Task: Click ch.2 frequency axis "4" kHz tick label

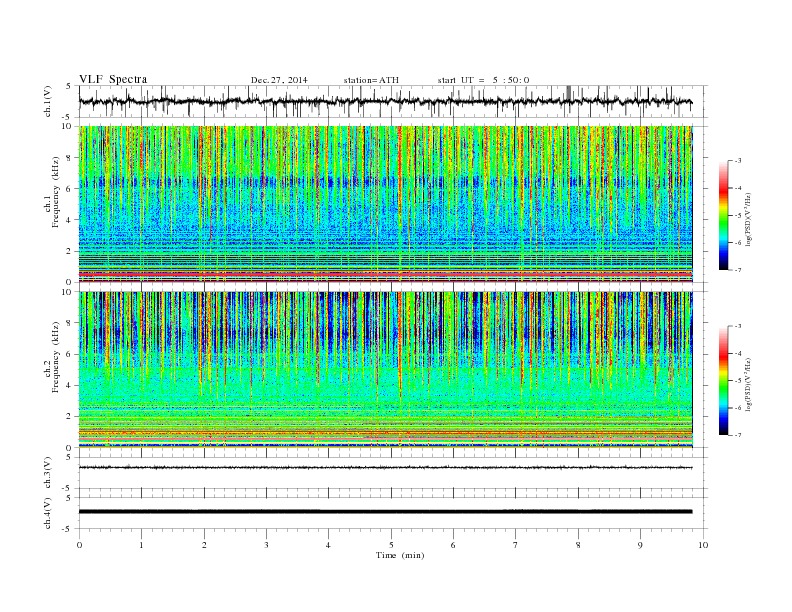Action: tap(69, 385)
